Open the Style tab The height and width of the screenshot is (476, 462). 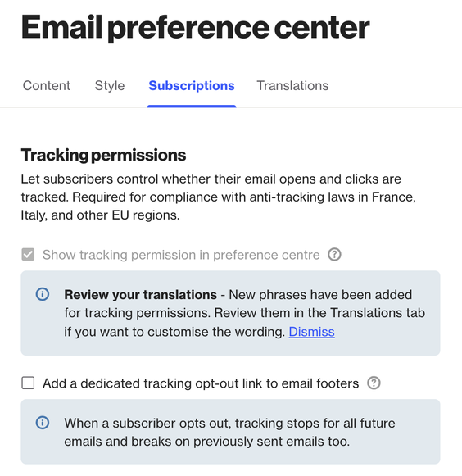tap(110, 85)
